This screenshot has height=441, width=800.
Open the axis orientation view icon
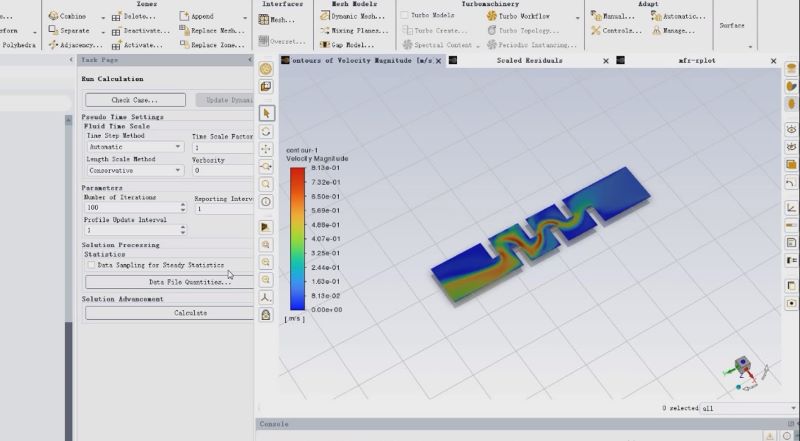click(266, 297)
